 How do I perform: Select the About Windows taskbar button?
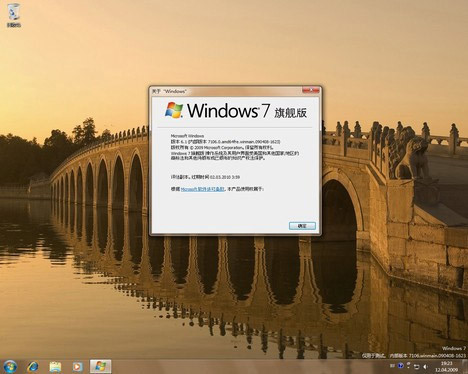click(101, 367)
